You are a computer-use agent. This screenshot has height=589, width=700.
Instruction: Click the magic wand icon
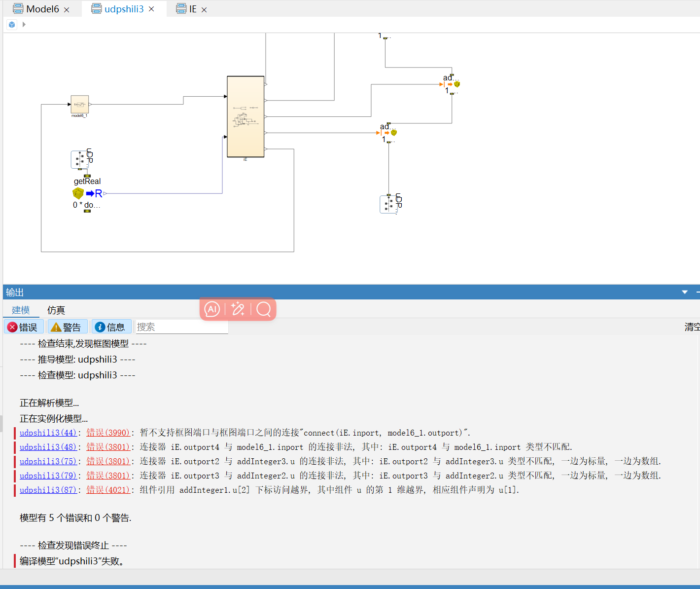point(238,309)
